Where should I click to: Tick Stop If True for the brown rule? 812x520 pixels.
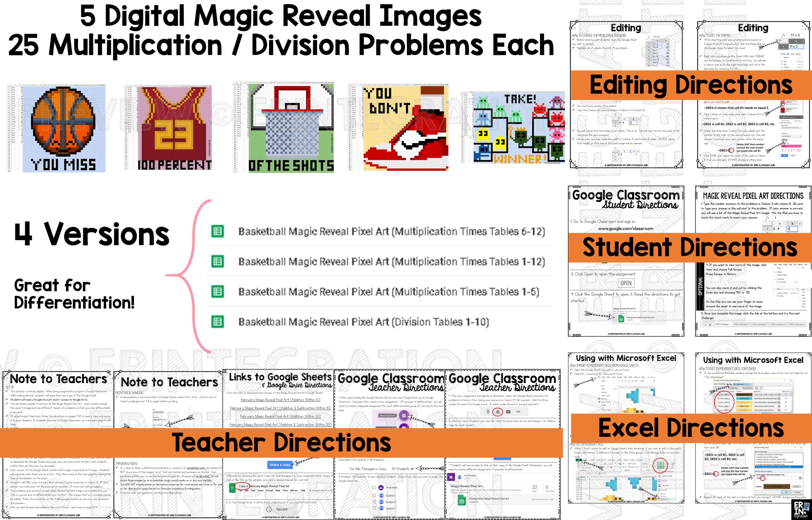[786, 395]
